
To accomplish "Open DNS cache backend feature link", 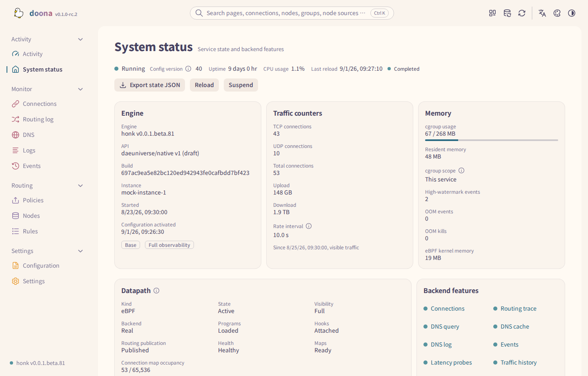I will [x=514, y=327].
